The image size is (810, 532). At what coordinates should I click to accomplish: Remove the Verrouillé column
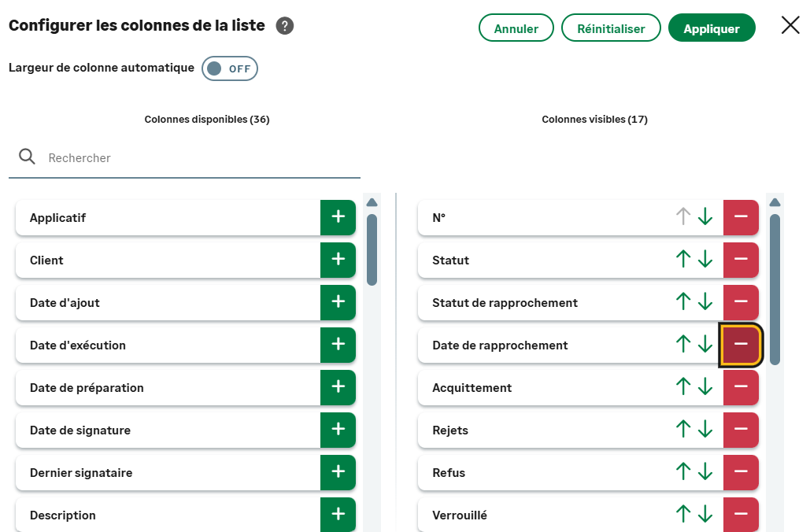(x=741, y=515)
